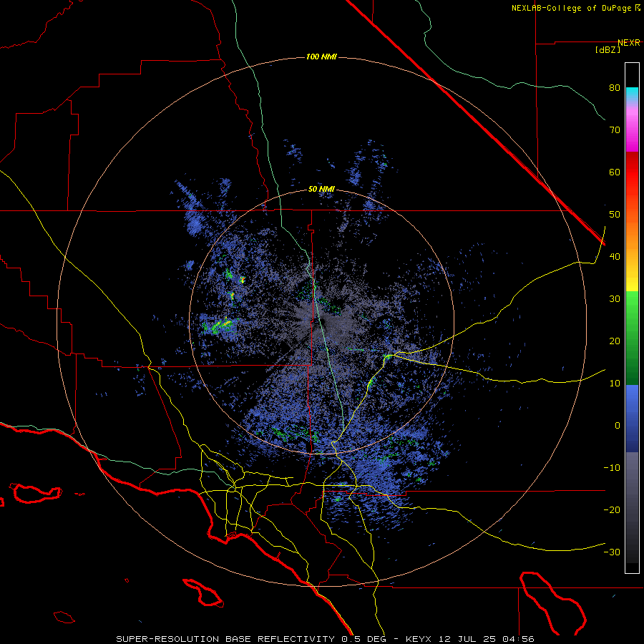Click the 0 value on the dBZ scale
Screen dimensions: 644x644
tap(618, 426)
